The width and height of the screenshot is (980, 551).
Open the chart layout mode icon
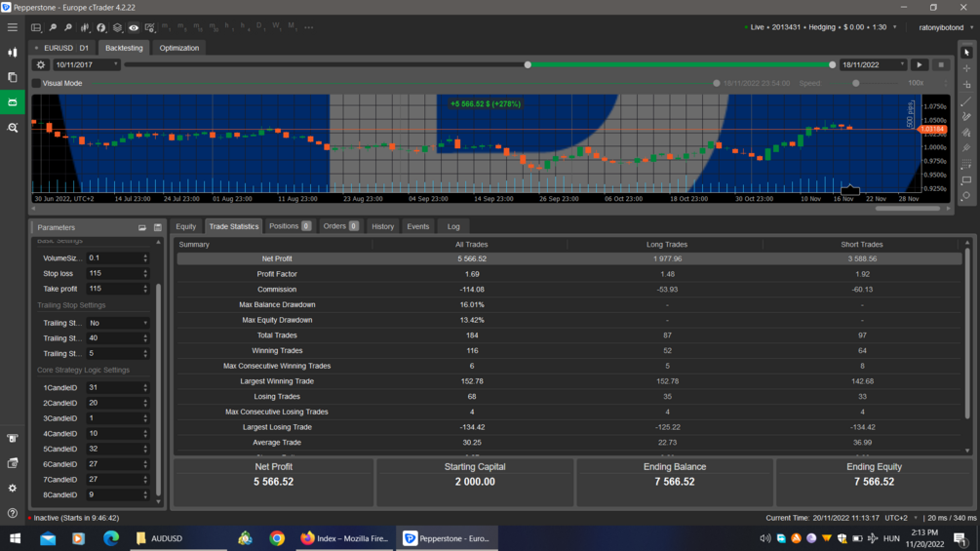click(36, 27)
